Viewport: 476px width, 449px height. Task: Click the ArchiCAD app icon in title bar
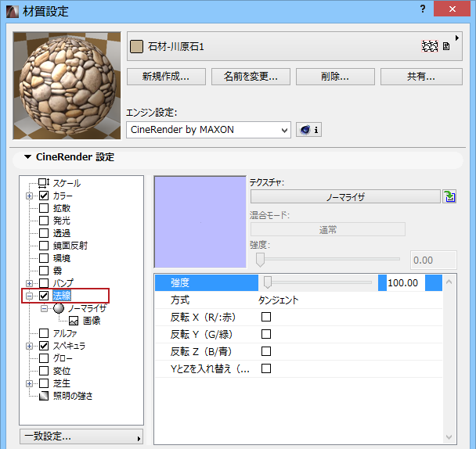coord(13,12)
